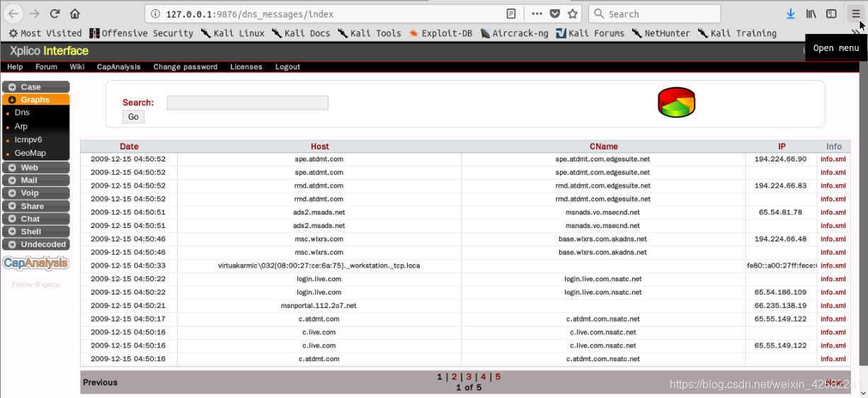The image size is (868, 398).
Task: Click Logout in the menu bar
Action: pyautogui.click(x=287, y=67)
